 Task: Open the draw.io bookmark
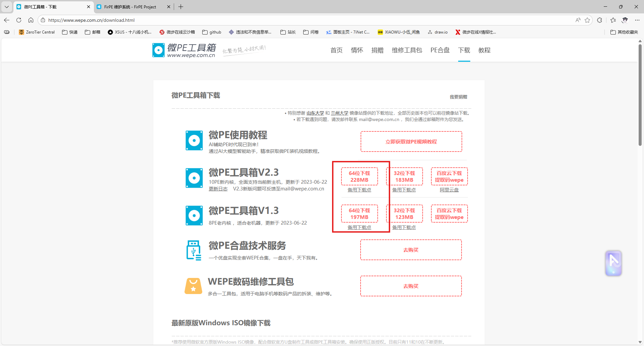(438, 32)
